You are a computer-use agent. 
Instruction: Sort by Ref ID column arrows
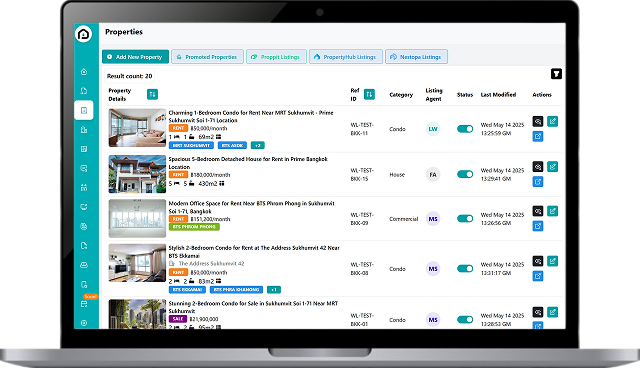[x=369, y=94]
